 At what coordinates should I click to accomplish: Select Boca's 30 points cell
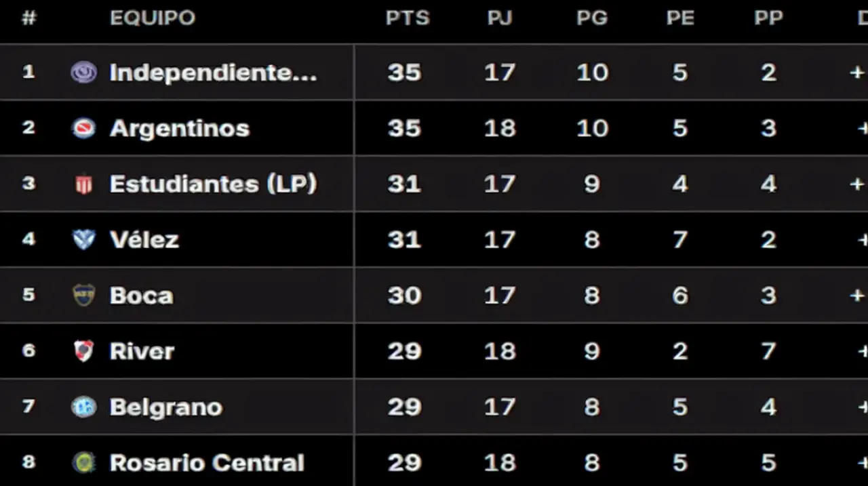tap(405, 296)
